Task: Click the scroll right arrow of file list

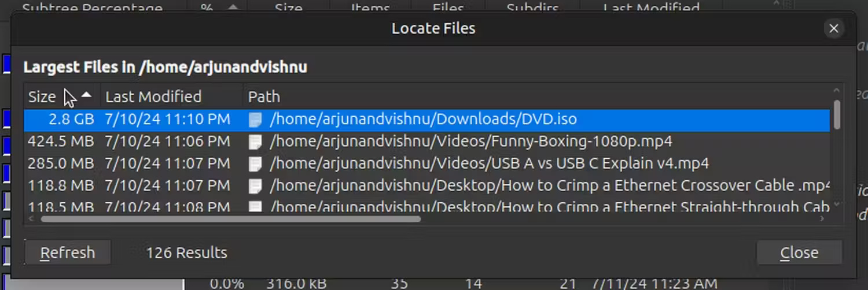Action: tap(822, 219)
